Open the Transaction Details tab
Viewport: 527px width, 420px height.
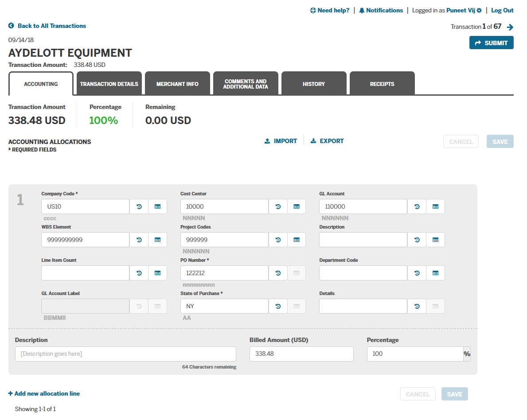coord(109,84)
